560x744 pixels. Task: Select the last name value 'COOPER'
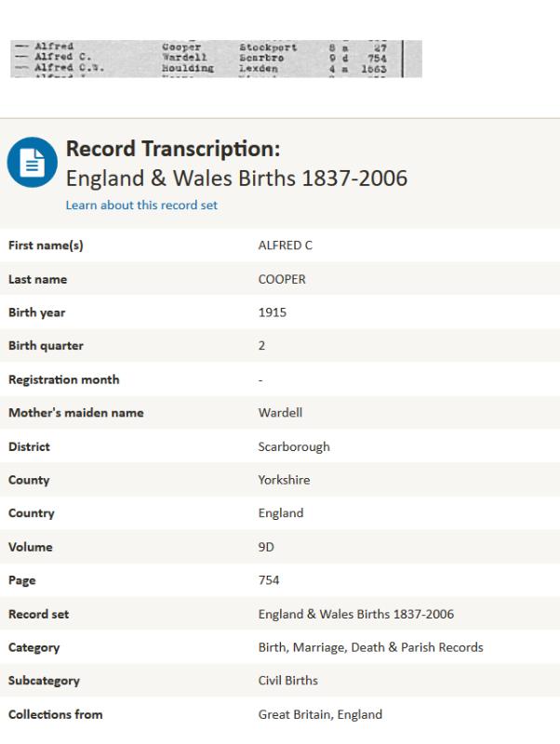[279, 279]
